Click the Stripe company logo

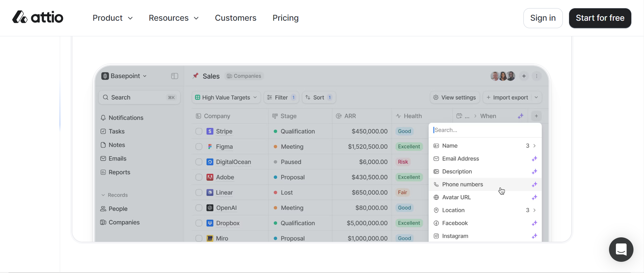click(210, 131)
